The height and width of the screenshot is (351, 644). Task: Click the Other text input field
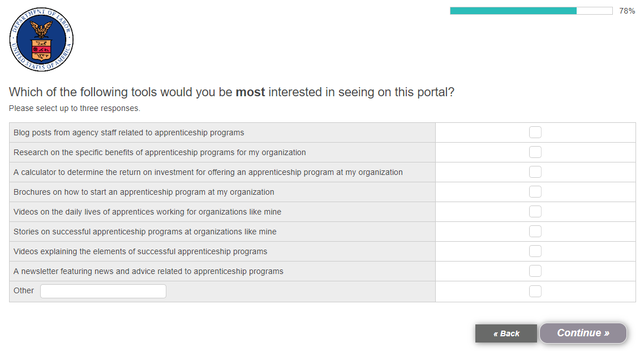tap(103, 291)
